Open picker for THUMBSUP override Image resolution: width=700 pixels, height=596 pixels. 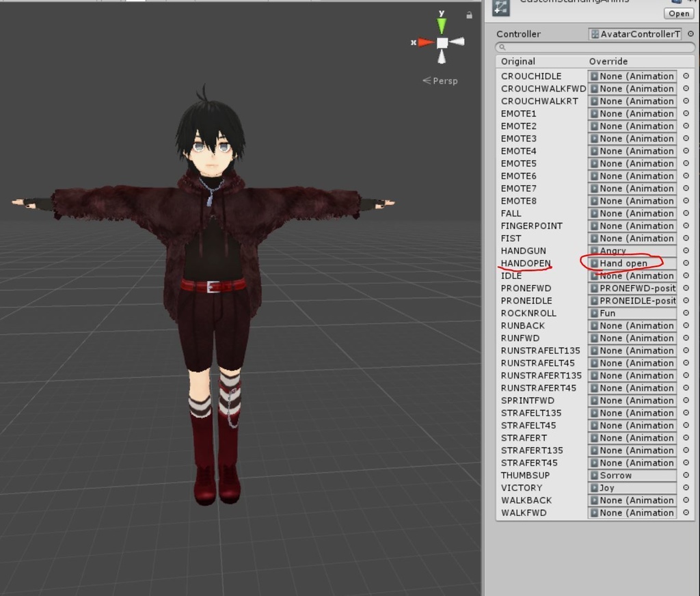coord(686,476)
